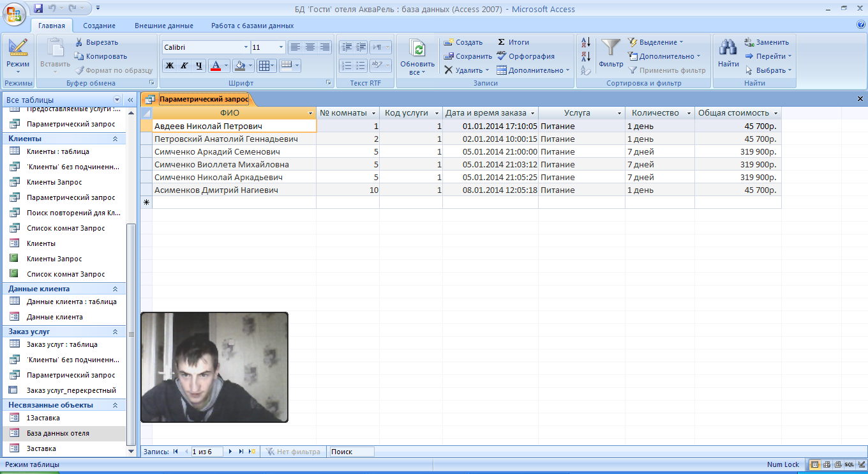Collapse the Заказ услуг group
The height and width of the screenshot is (474, 868).
tap(116, 332)
